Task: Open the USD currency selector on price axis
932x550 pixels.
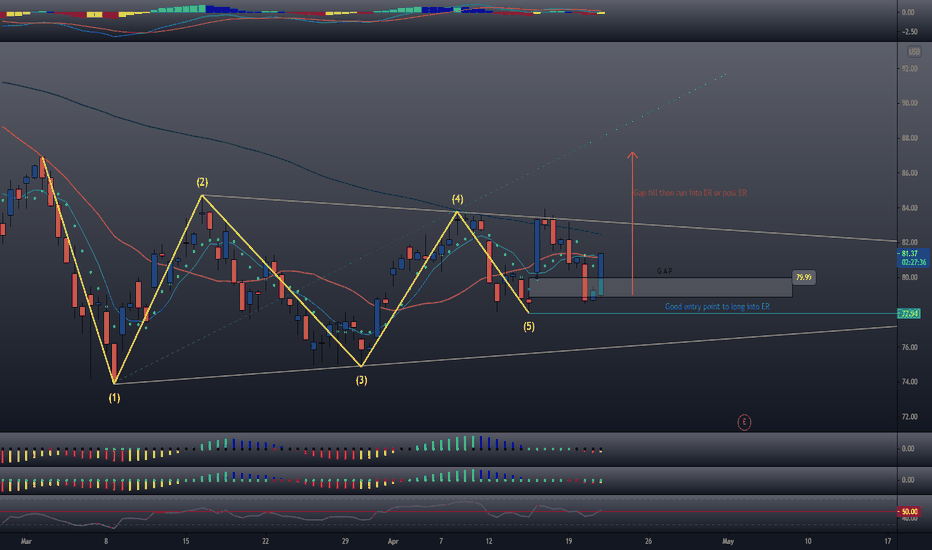Action: point(914,52)
